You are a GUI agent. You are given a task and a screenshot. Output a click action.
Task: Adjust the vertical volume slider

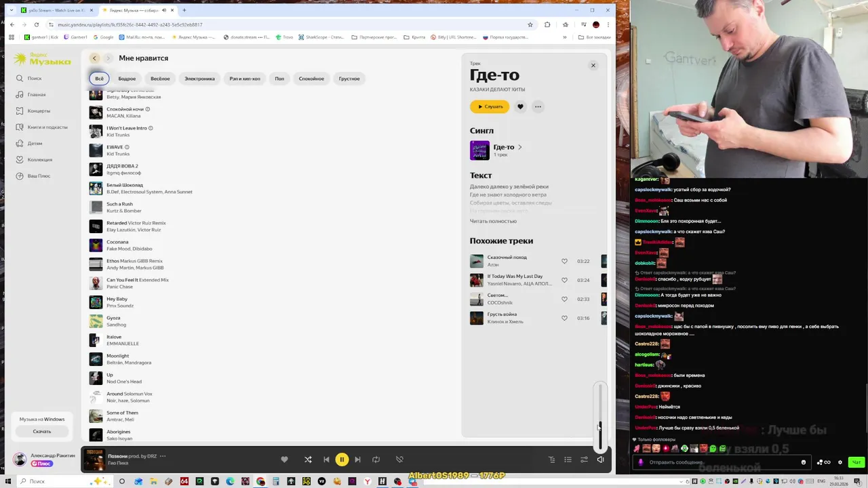tap(599, 418)
